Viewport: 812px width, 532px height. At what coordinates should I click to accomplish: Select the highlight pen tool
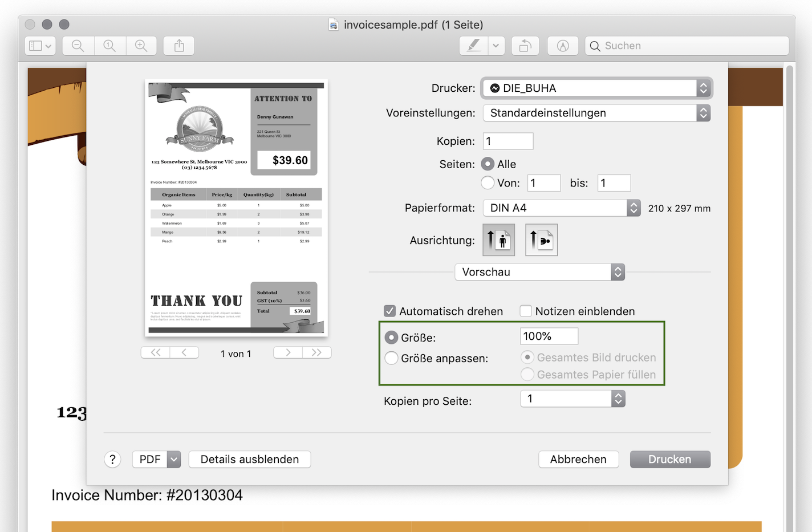tap(473, 46)
